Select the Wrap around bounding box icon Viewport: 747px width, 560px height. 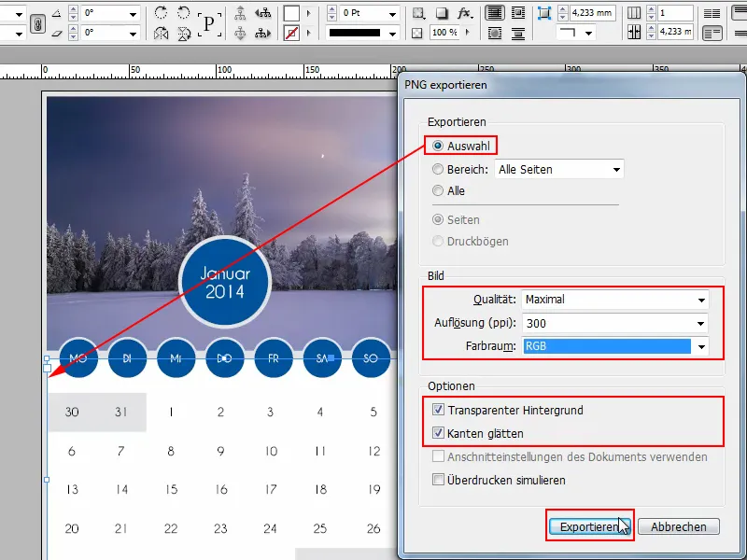click(x=518, y=13)
